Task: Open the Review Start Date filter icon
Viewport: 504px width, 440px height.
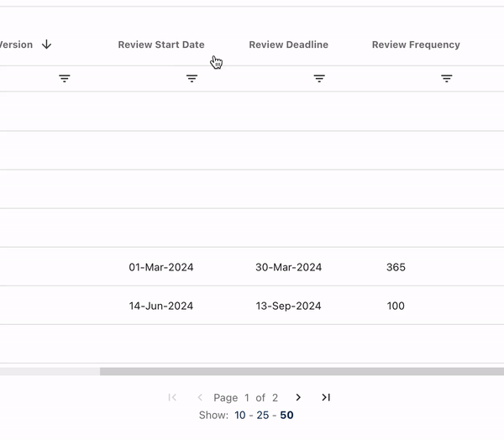Action: click(192, 78)
